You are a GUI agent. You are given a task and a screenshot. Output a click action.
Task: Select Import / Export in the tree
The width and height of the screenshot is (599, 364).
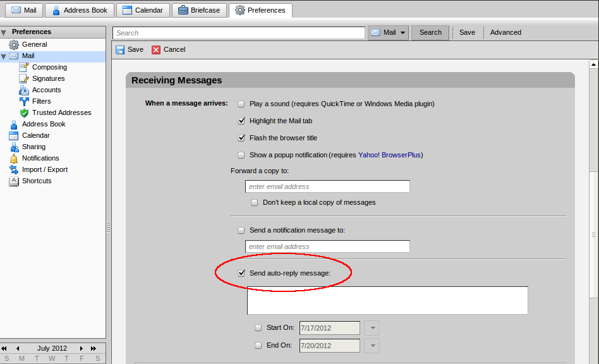coord(45,169)
